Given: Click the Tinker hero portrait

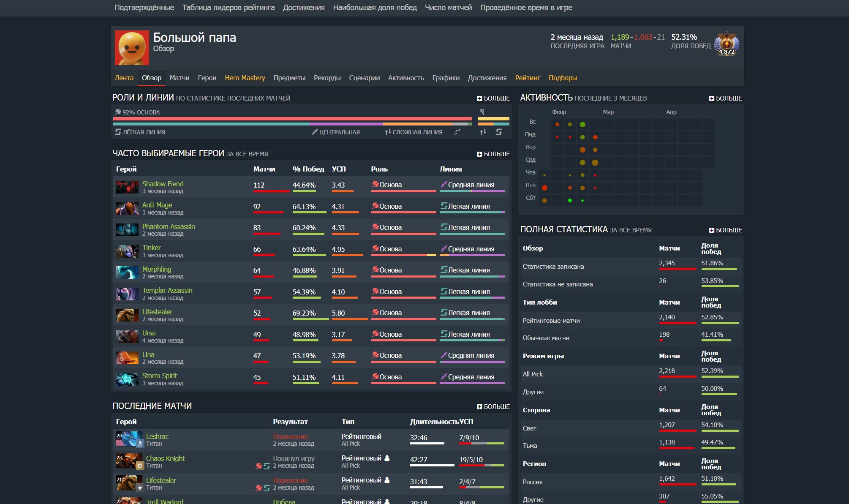Looking at the screenshot, I should [x=127, y=251].
